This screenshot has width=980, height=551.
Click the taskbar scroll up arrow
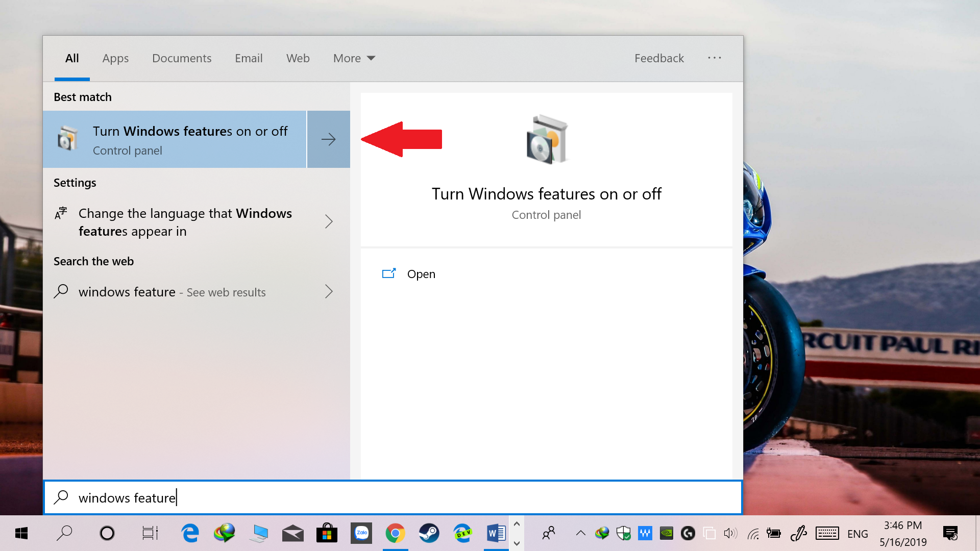[517, 524]
